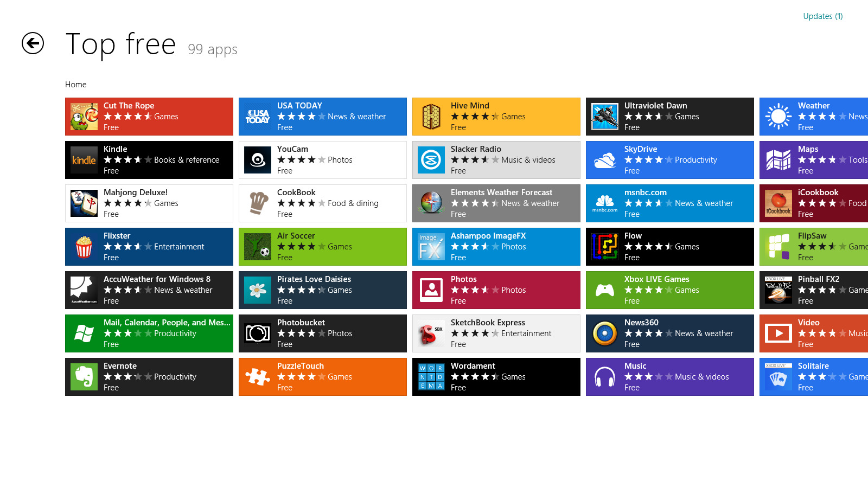
Task: Select the 'YouCam' title text
Action: click(292, 149)
